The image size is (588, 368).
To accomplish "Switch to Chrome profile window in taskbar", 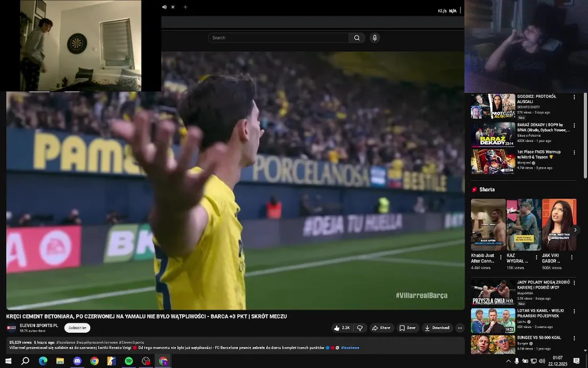I will click(163, 361).
